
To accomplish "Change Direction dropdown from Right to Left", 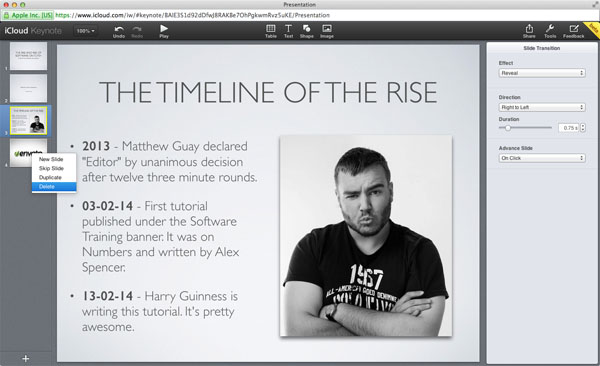I will [542, 107].
